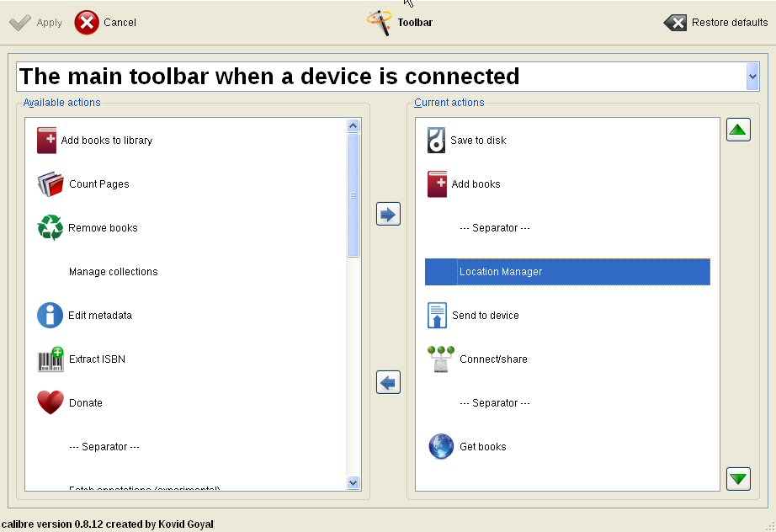Select Add books in current actions
Viewport: 776px width, 532px height.
pos(476,184)
